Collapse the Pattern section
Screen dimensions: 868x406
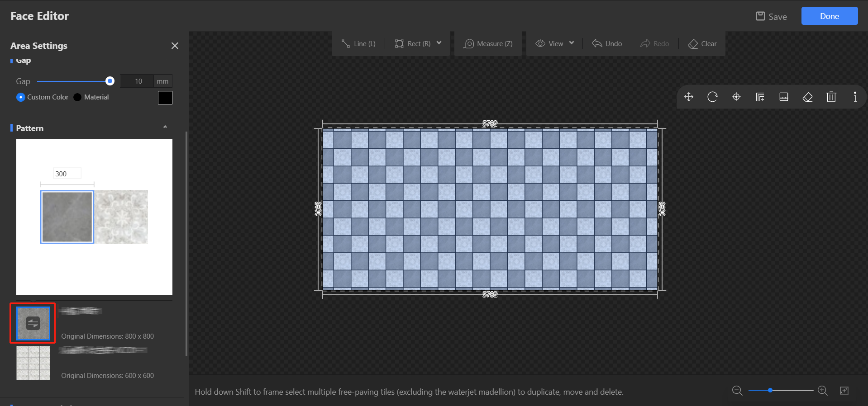tap(165, 127)
